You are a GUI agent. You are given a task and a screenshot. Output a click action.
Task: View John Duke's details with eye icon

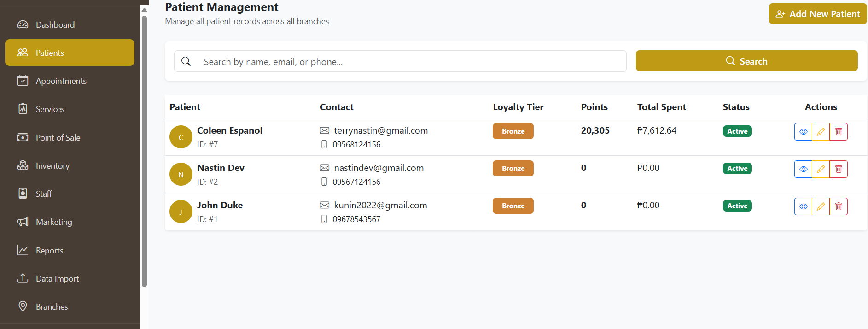pyautogui.click(x=803, y=206)
